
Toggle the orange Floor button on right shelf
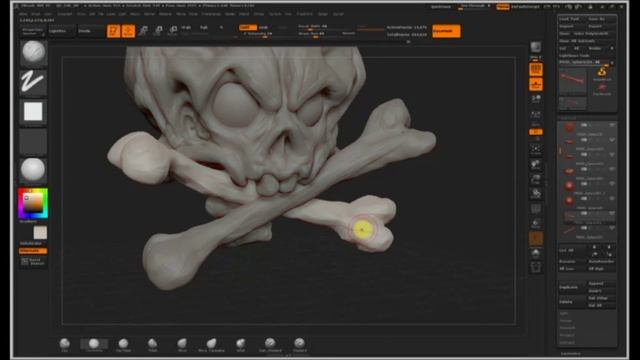click(x=536, y=84)
